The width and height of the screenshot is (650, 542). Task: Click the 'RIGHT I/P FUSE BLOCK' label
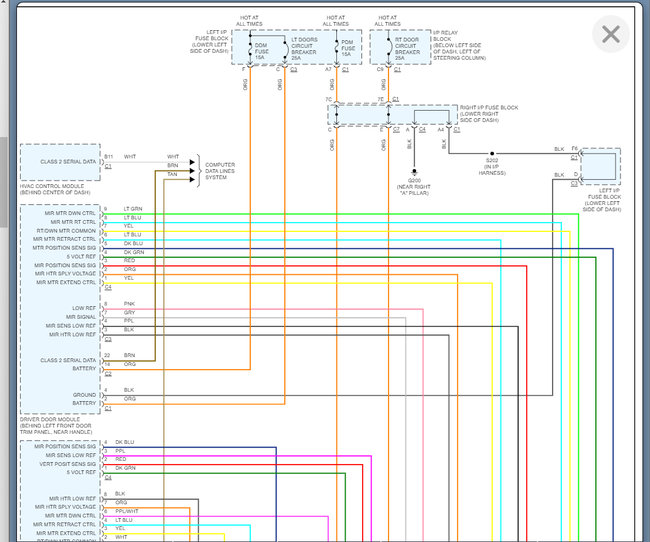(x=489, y=114)
